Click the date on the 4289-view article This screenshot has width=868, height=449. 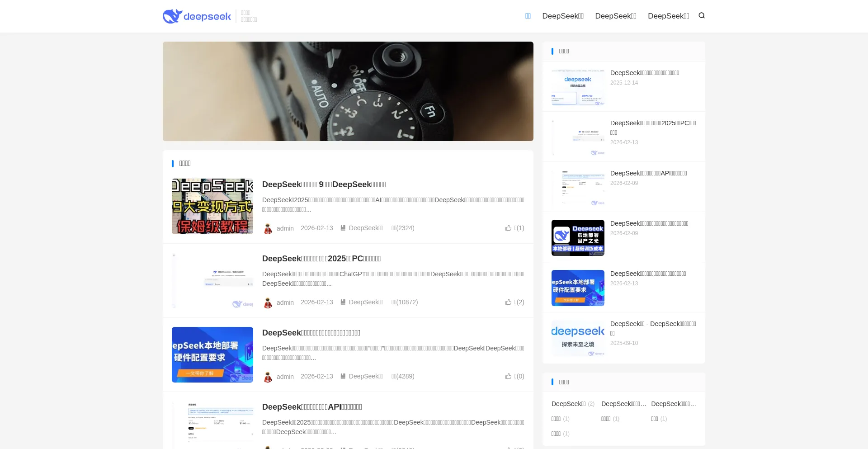[317, 376]
